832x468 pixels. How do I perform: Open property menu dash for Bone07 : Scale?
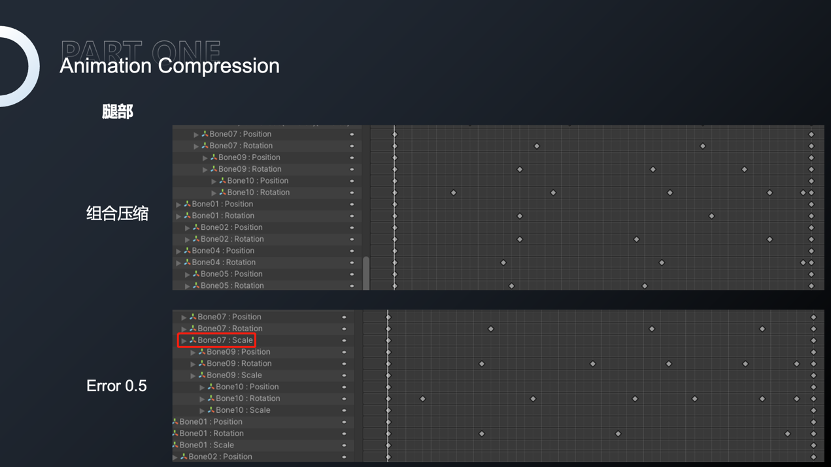click(344, 340)
